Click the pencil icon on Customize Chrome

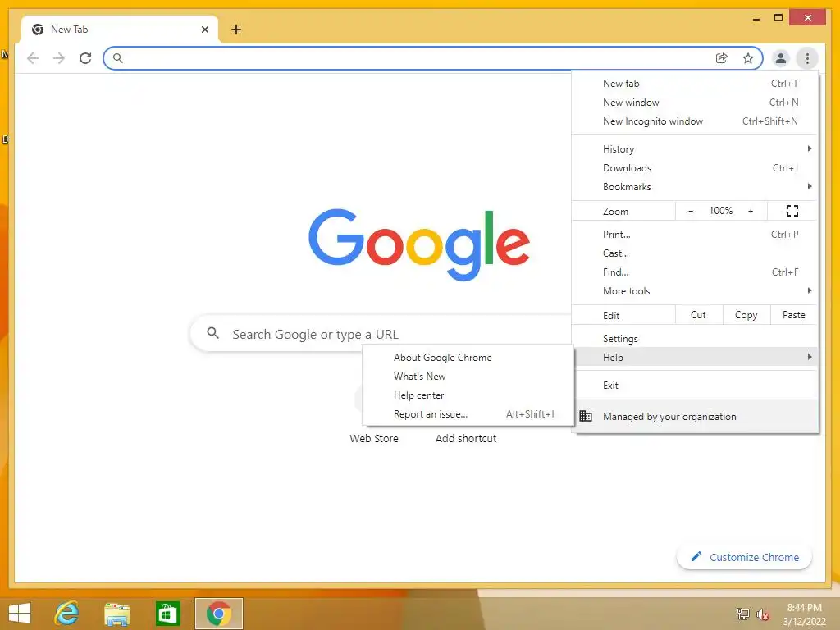pyautogui.click(x=696, y=557)
